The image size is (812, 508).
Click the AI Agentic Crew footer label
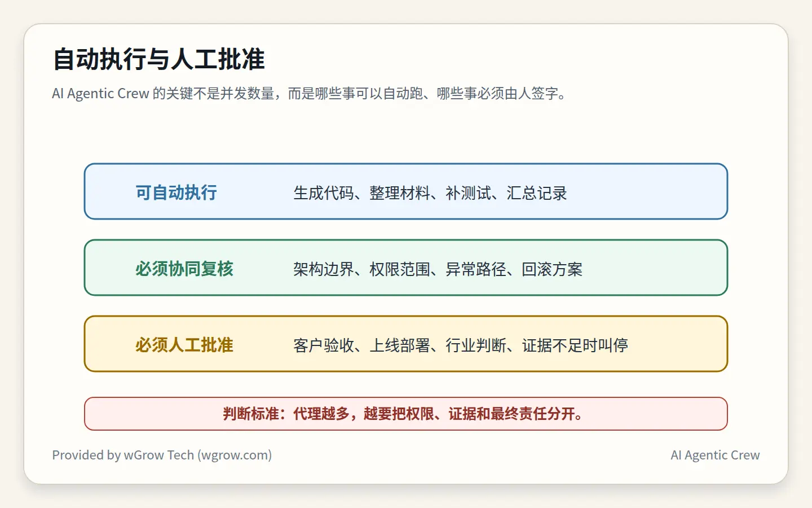pyautogui.click(x=715, y=455)
